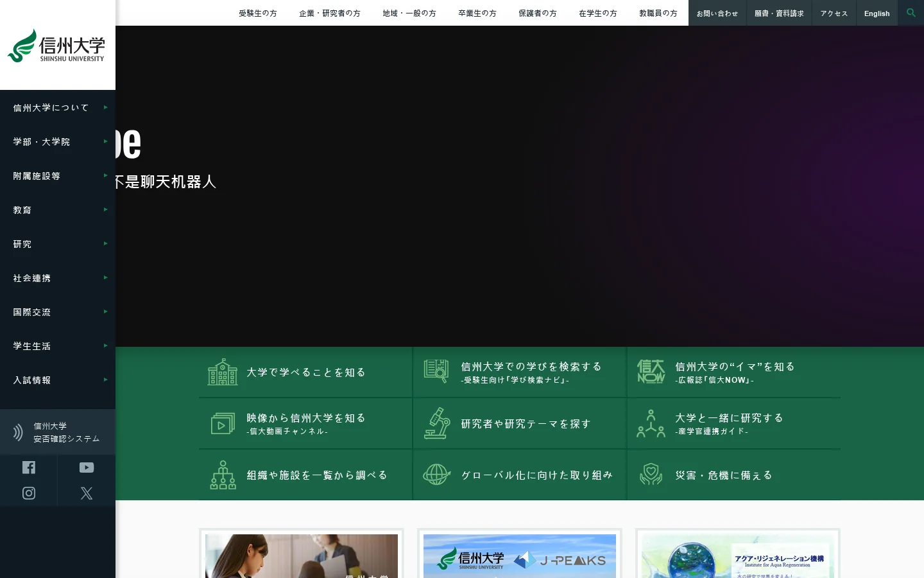Select 地域・一般の方 in top navigation
This screenshot has width=924, height=578.
(409, 13)
